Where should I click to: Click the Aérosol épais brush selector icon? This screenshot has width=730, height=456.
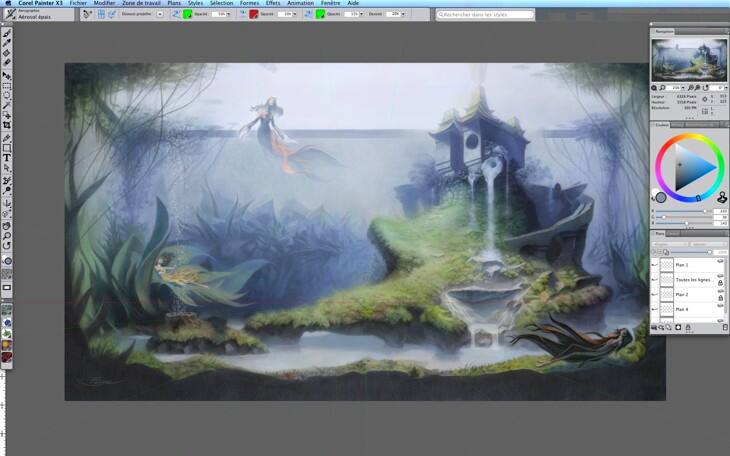pos(9,15)
